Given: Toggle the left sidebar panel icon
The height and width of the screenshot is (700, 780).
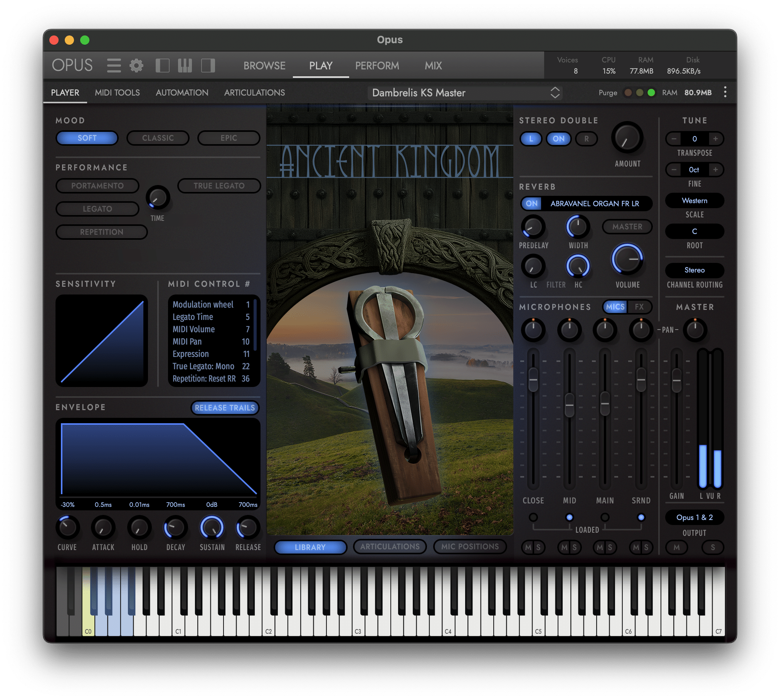Looking at the screenshot, I should coord(162,66).
